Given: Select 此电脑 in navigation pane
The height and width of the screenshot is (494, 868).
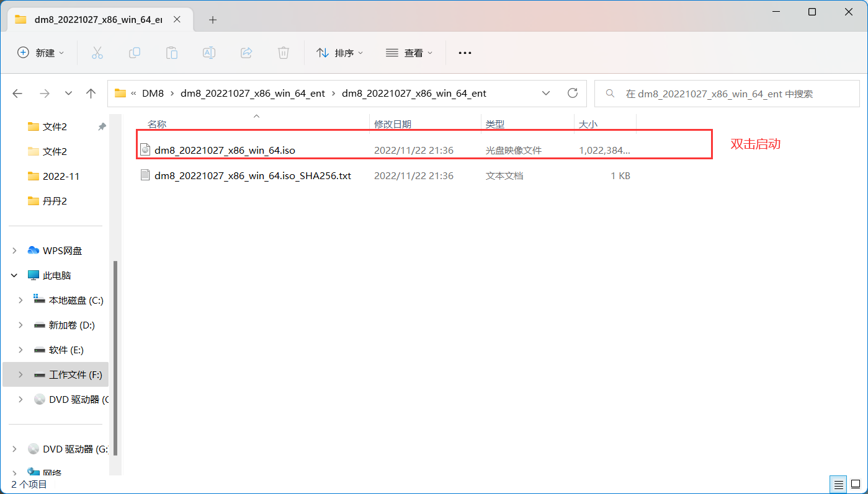Looking at the screenshot, I should [x=56, y=275].
